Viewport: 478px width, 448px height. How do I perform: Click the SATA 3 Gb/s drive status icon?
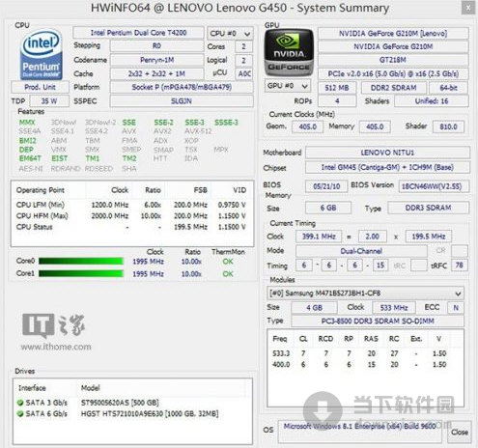point(20,403)
